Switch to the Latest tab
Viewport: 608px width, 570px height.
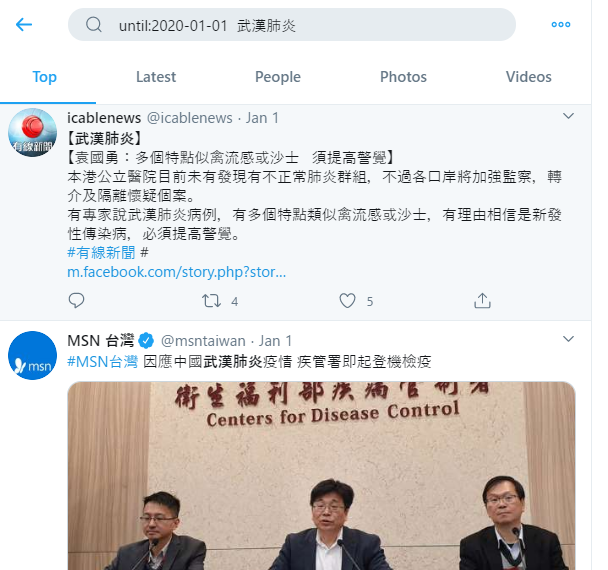coord(156,77)
